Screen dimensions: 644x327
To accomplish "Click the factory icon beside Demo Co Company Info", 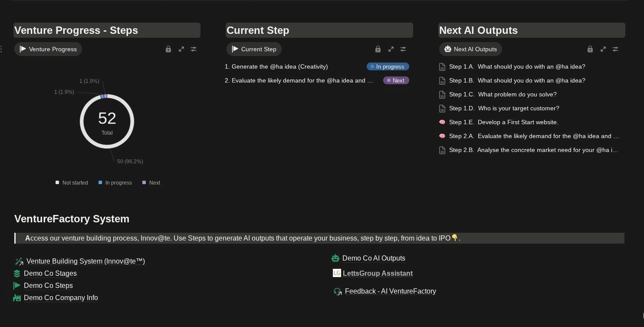I will pos(17,298).
